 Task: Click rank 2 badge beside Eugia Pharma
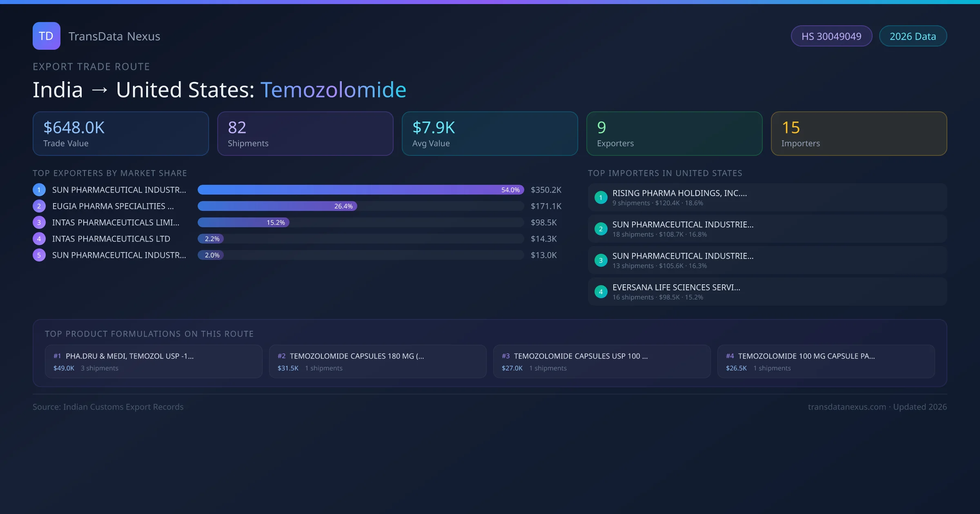[39, 206]
